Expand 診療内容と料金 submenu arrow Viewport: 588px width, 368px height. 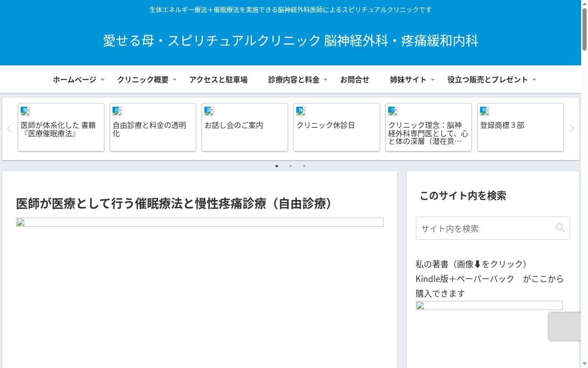(x=325, y=80)
